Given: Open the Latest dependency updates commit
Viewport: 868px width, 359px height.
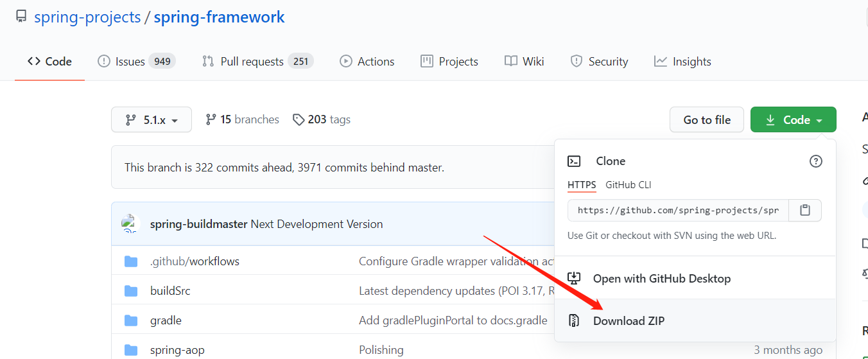Looking at the screenshot, I should point(456,291).
